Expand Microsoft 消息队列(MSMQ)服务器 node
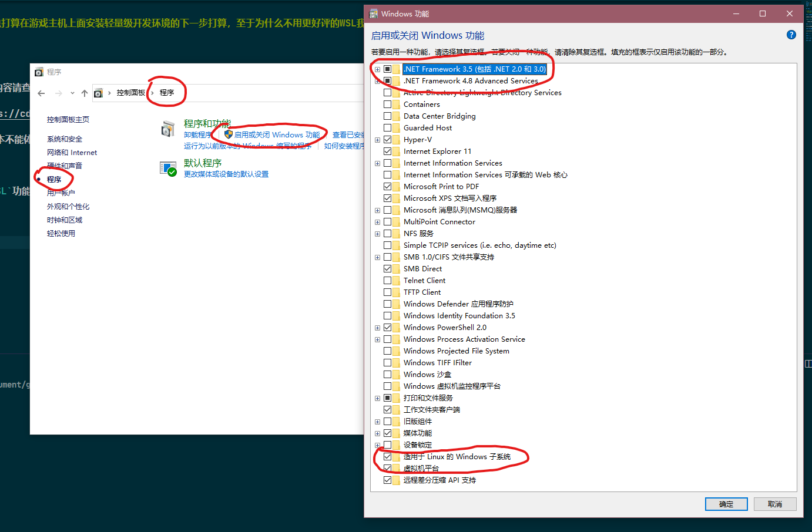 coord(377,210)
